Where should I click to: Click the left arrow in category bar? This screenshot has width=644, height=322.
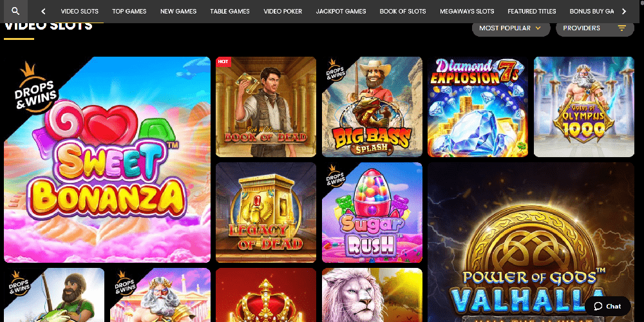pos(44,12)
